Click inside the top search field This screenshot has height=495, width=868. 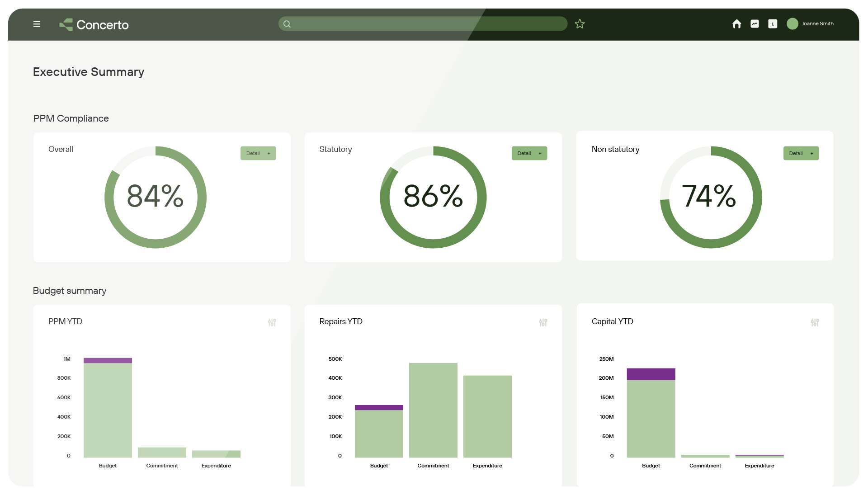[423, 24]
